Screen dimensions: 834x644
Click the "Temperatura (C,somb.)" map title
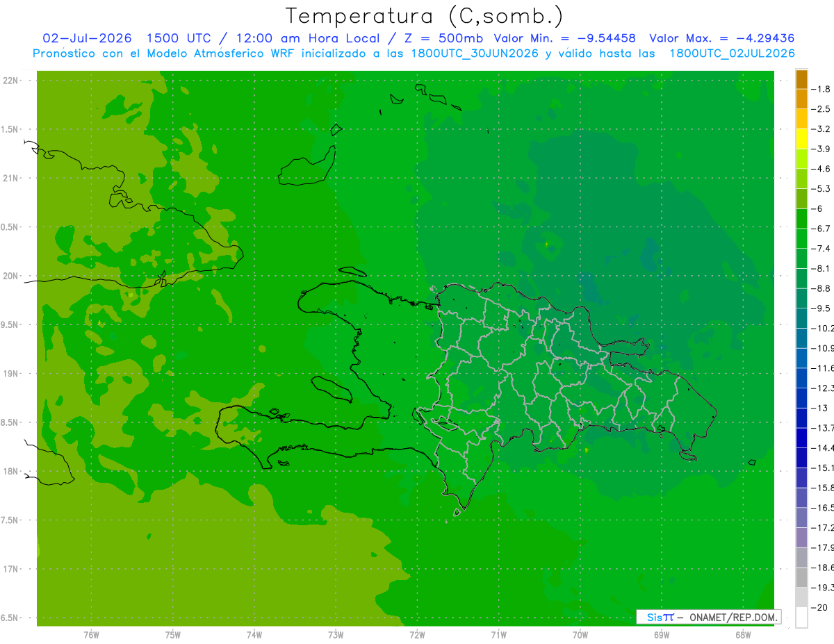[x=425, y=16]
